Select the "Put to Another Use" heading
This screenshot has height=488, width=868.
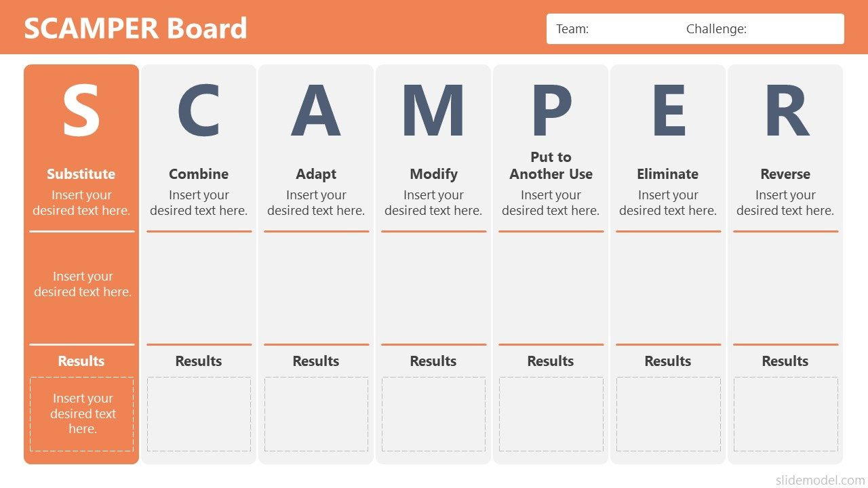point(551,166)
